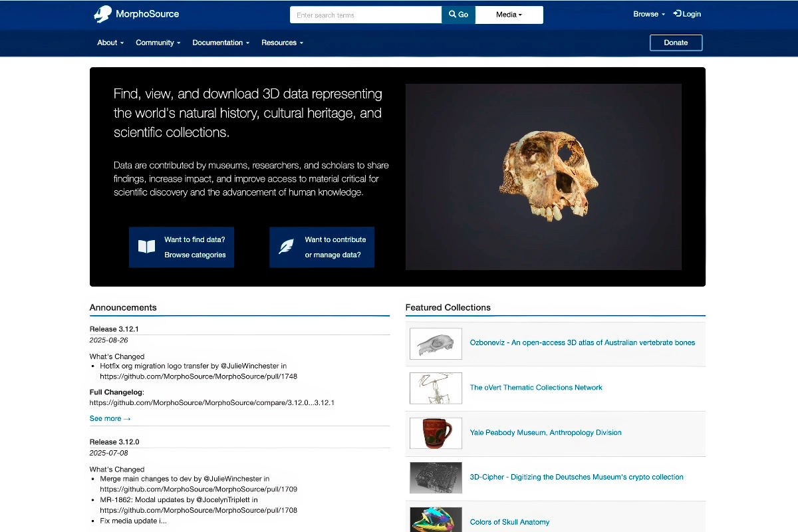Click the Release 3.12.1 heading
This screenshot has width=798, height=532.
point(114,329)
